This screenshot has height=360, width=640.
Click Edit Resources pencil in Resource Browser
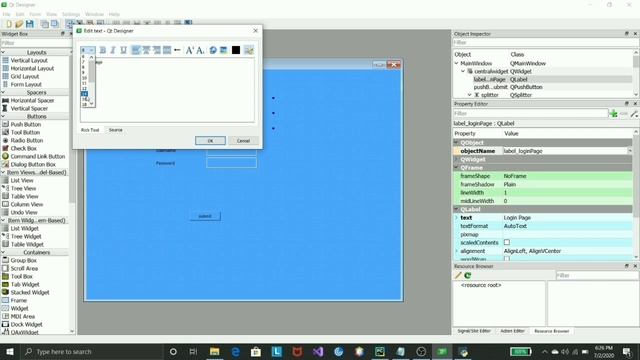[458, 276]
